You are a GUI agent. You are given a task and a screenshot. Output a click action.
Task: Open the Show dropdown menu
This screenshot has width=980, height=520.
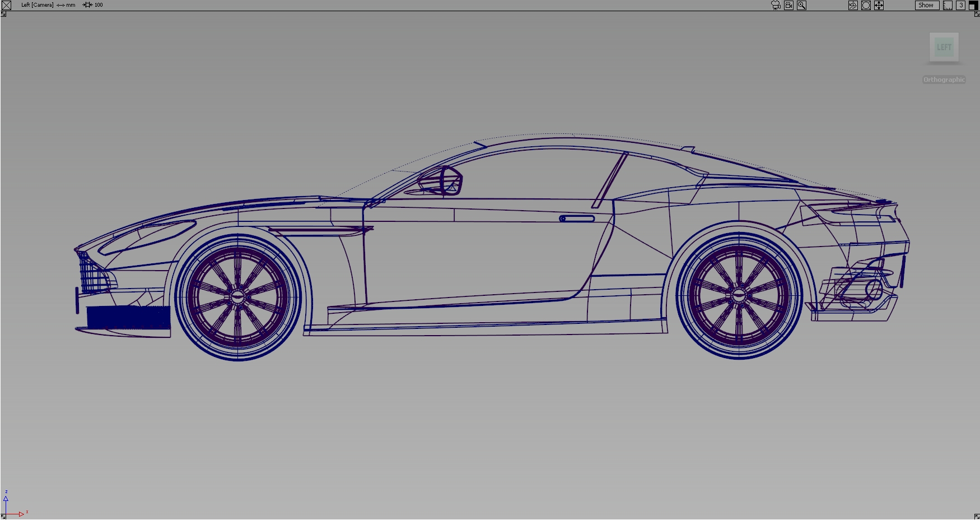[926, 5]
